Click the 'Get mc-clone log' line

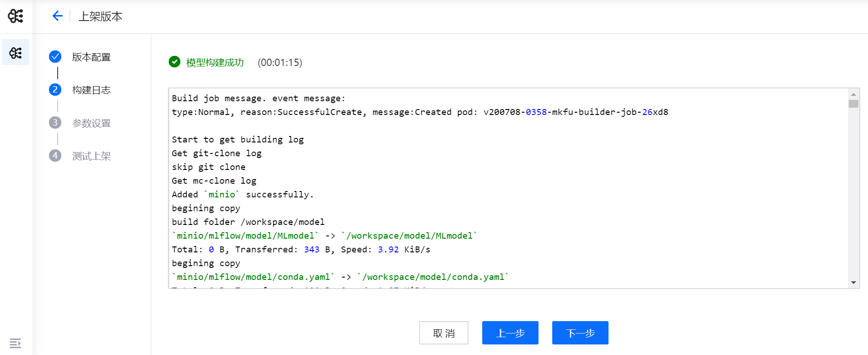pos(214,181)
